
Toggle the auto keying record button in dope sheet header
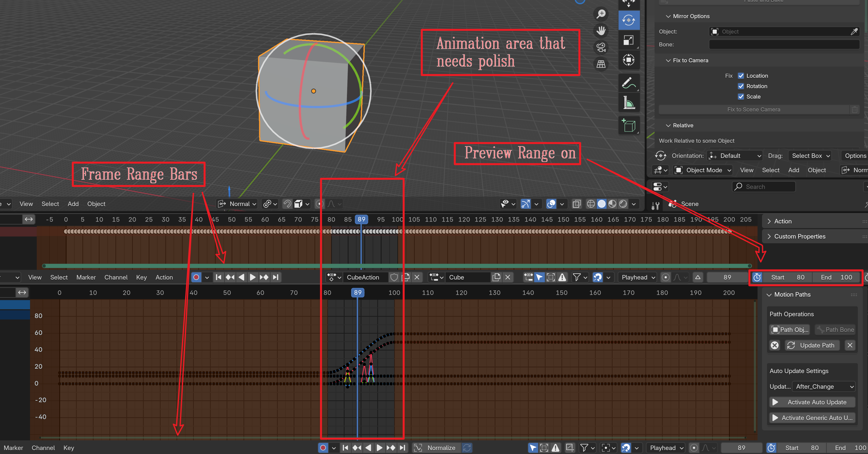pos(196,277)
